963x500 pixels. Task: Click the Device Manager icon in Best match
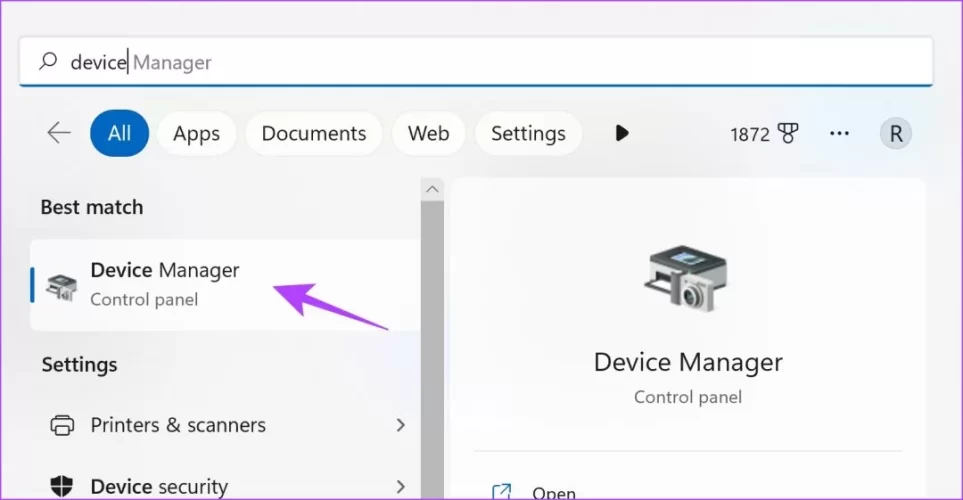pyautogui.click(x=62, y=285)
